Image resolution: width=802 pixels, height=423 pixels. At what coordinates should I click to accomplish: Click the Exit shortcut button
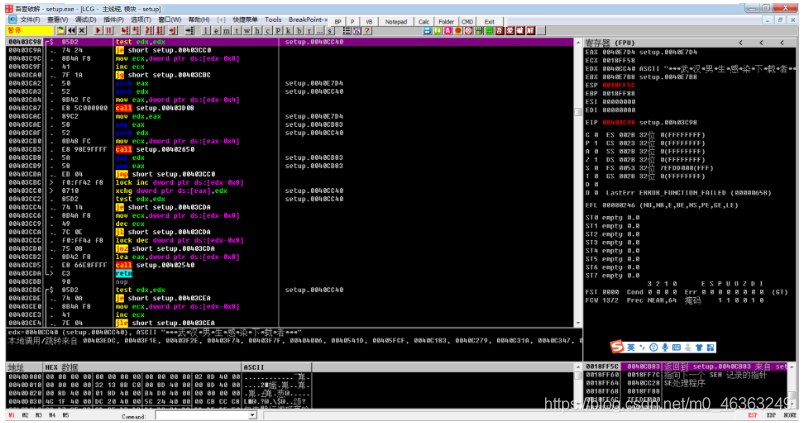[x=489, y=21]
